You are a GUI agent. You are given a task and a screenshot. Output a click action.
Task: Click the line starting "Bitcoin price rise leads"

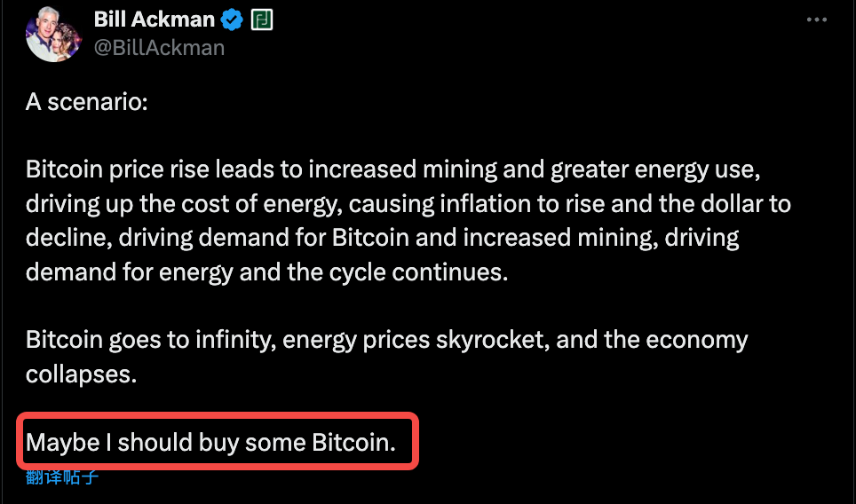pyautogui.click(x=392, y=169)
